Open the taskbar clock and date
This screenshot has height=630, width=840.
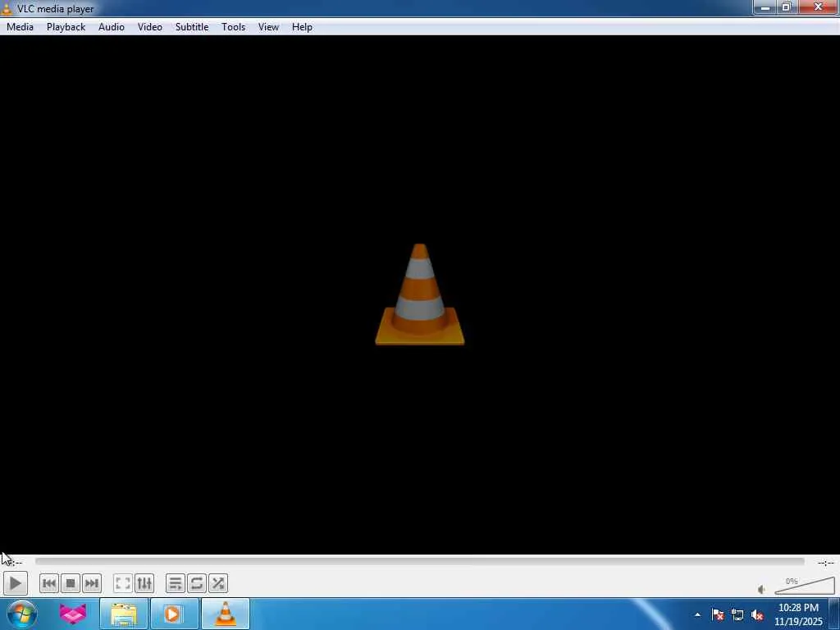798,614
